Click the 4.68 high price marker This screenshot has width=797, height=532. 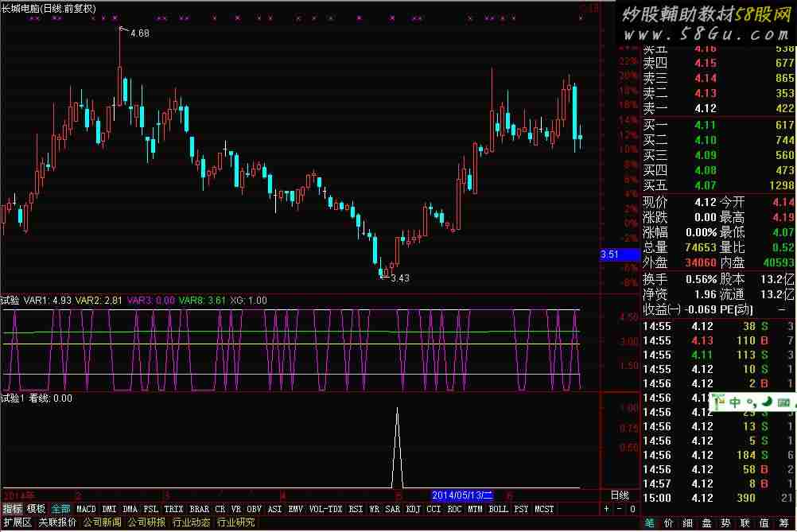click(138, 33)
